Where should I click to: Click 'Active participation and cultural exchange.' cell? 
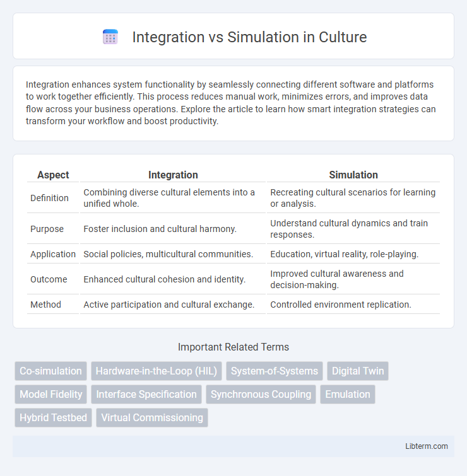point(173,305)
